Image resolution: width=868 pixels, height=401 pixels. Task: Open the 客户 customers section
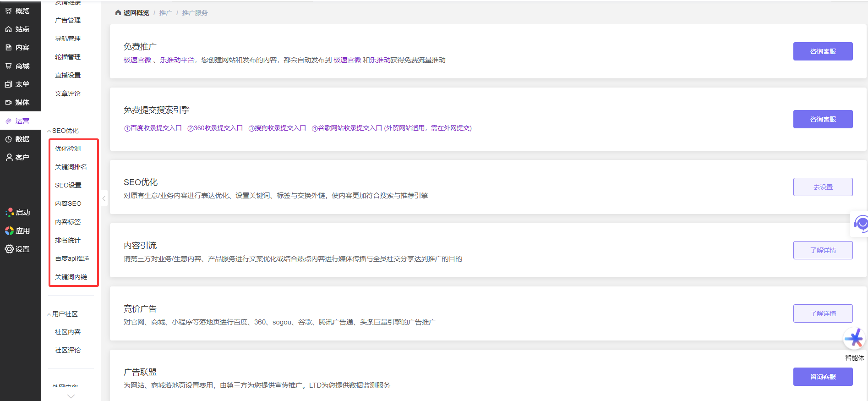tap(17, 157)
